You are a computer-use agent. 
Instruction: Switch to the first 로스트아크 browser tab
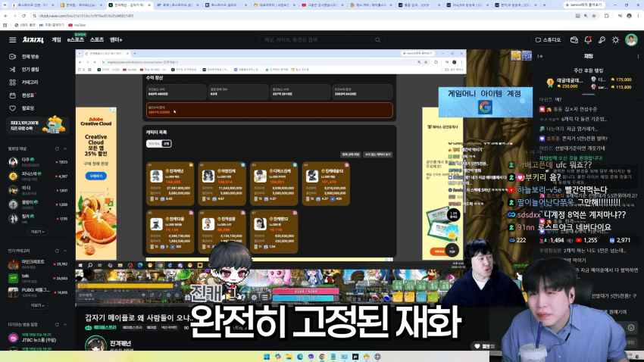point(32,5)
